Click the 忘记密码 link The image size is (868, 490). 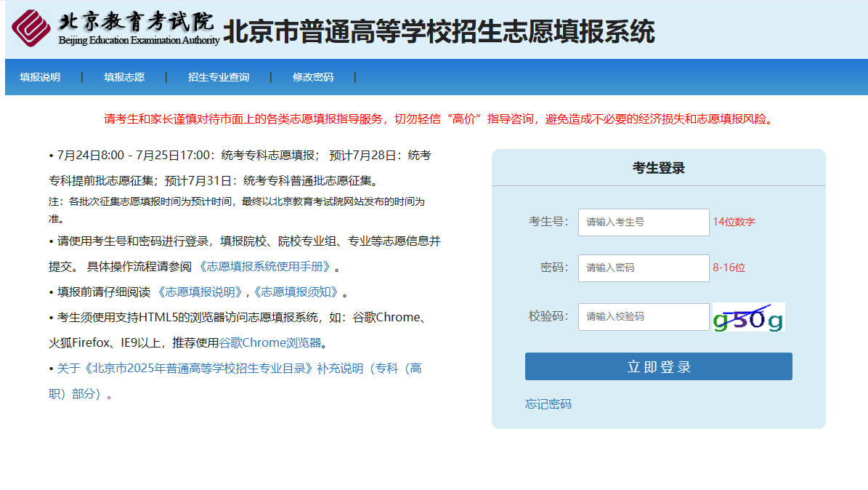[548, 404]
